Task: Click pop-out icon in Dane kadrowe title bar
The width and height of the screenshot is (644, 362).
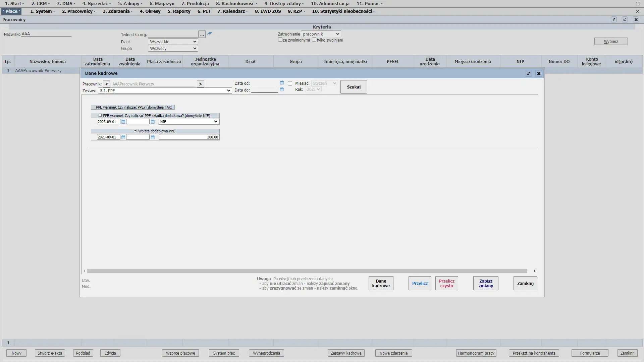Action: 528,73
